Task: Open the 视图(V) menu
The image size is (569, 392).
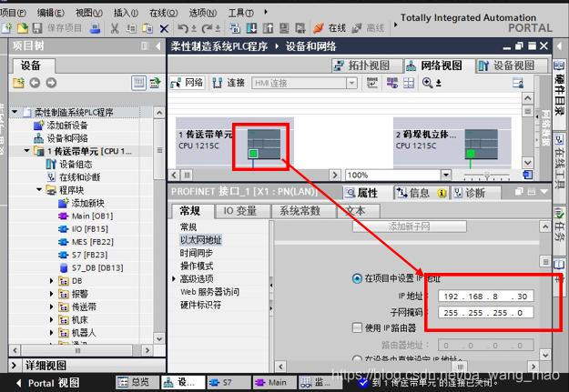Action: [88, 13]
